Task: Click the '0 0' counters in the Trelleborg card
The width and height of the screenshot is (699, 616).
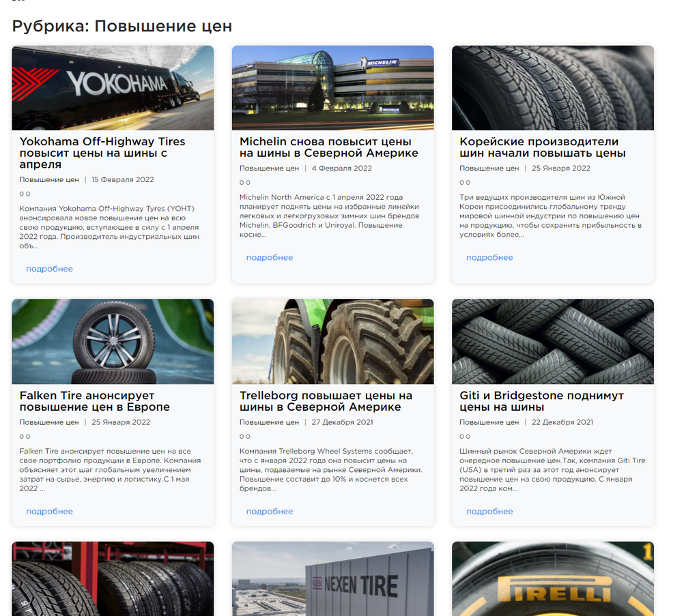Action: pos(245,437)
